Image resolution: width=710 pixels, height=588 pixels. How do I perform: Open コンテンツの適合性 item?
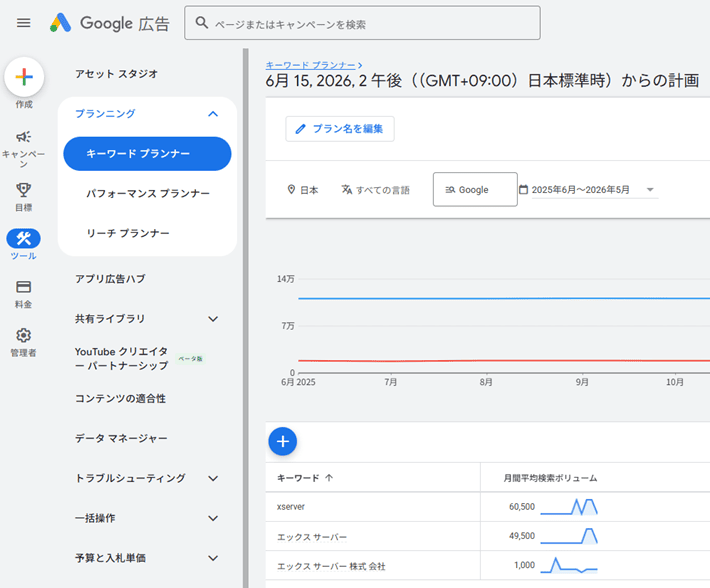coord(120,399)
